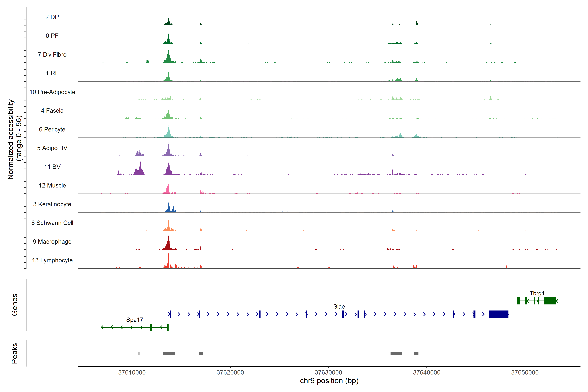Viewport: 588px width, 392px height.
Task: Click the 13 Lymphocyte track label
Action: 52,260
